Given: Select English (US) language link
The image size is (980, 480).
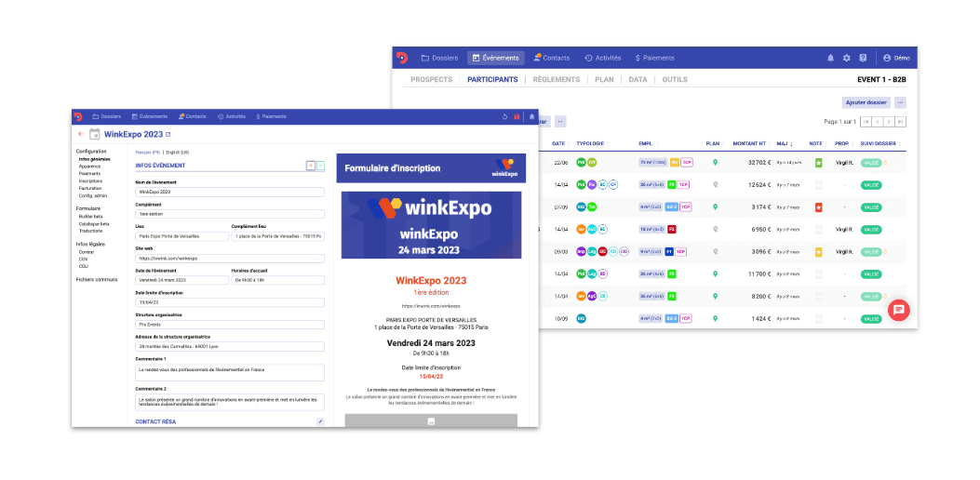Looking at the screenshot, I should (x=177, y=152).
